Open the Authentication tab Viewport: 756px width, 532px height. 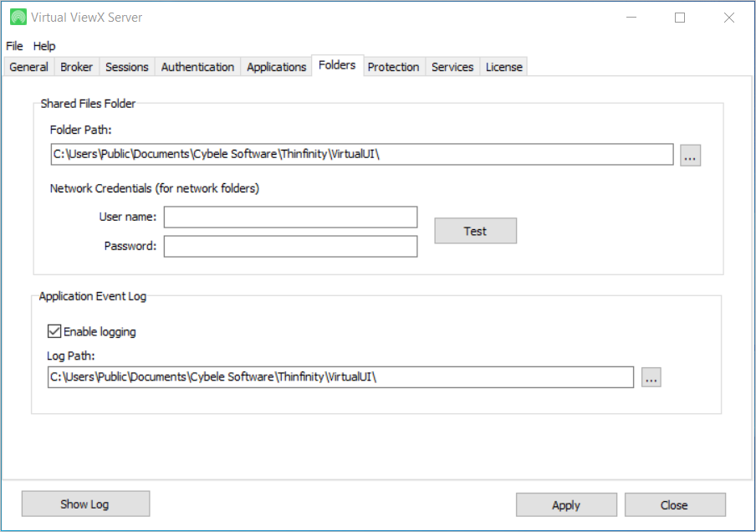coord(197,67)
